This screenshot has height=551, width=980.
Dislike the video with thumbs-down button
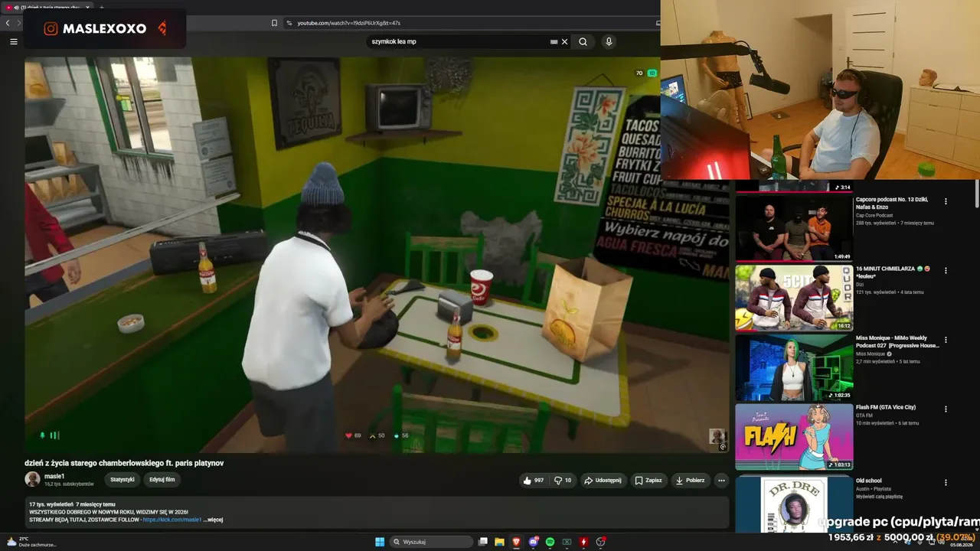563,481
